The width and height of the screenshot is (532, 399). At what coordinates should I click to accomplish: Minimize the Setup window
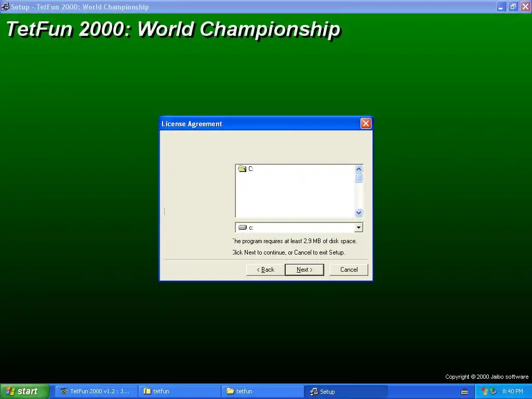click(501, 6)
